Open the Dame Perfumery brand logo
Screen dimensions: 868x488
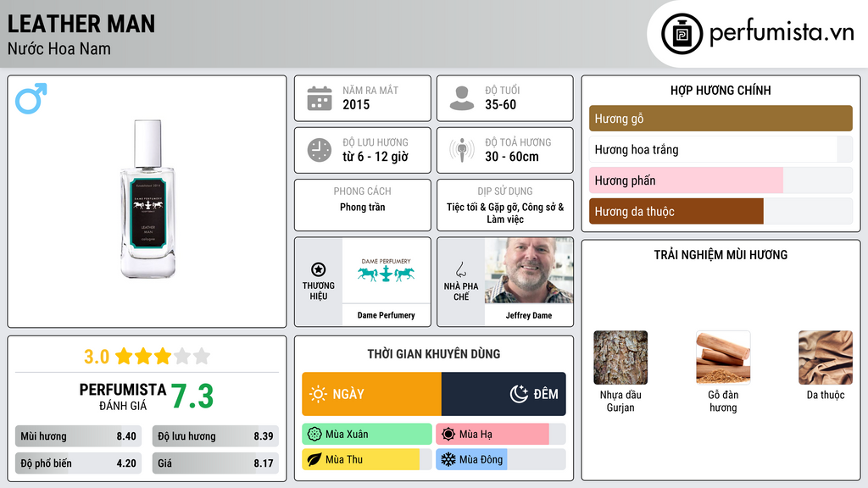click(386, 269)
